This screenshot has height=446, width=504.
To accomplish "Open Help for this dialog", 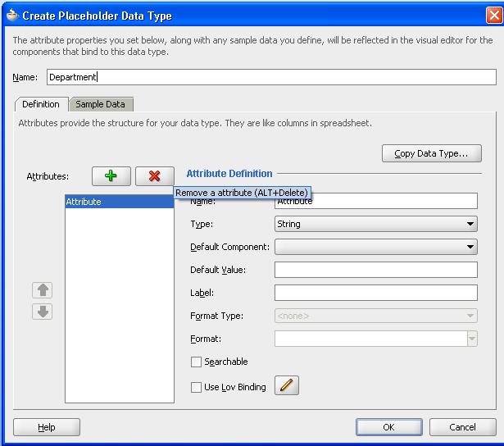I will coord(47,427).
